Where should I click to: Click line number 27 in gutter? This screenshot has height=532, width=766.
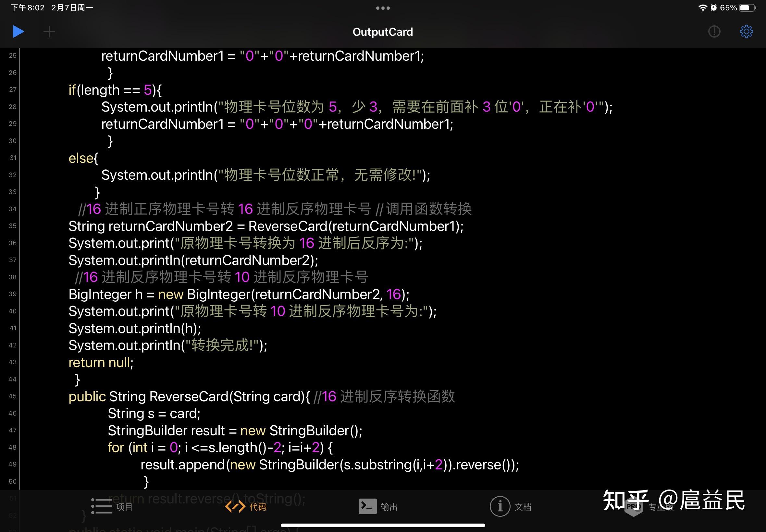12,89
